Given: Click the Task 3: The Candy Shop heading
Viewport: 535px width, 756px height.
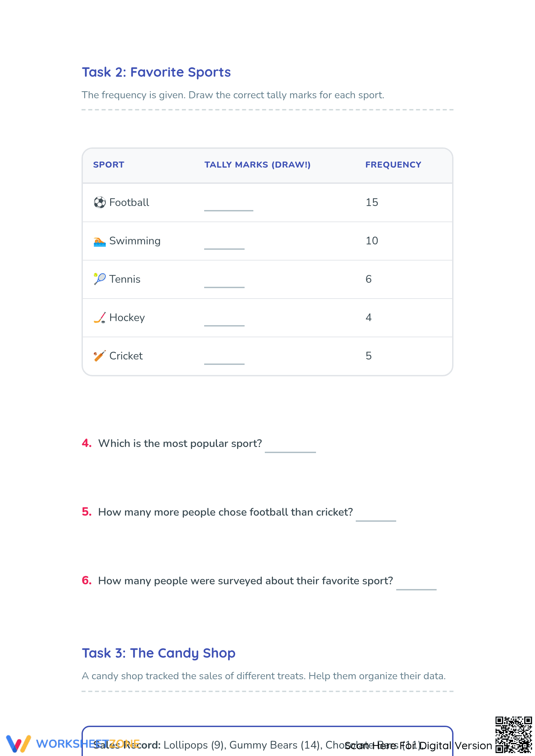Looking at the screenshot, I should [x=159, y=653].
